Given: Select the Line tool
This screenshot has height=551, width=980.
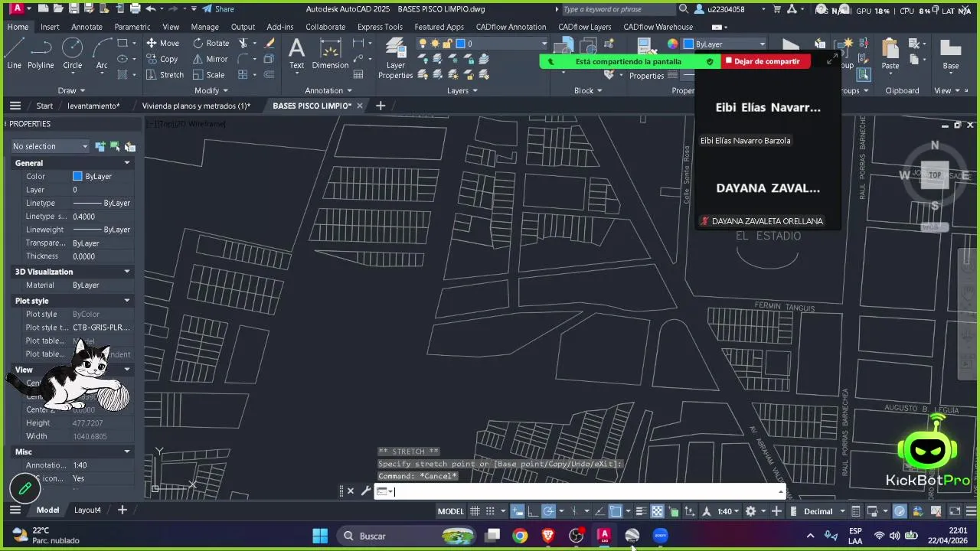Looking at the screenshot, I should 14,54.
